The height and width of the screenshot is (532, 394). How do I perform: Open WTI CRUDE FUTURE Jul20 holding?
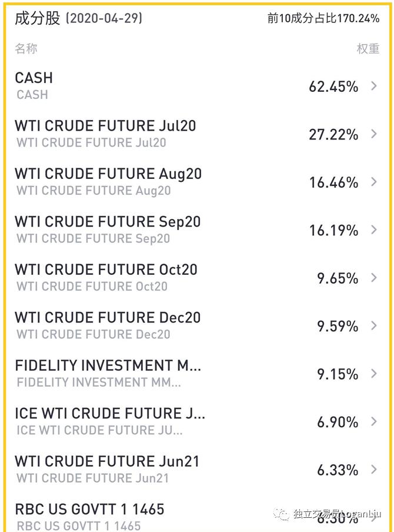click(x=105, y=126)
